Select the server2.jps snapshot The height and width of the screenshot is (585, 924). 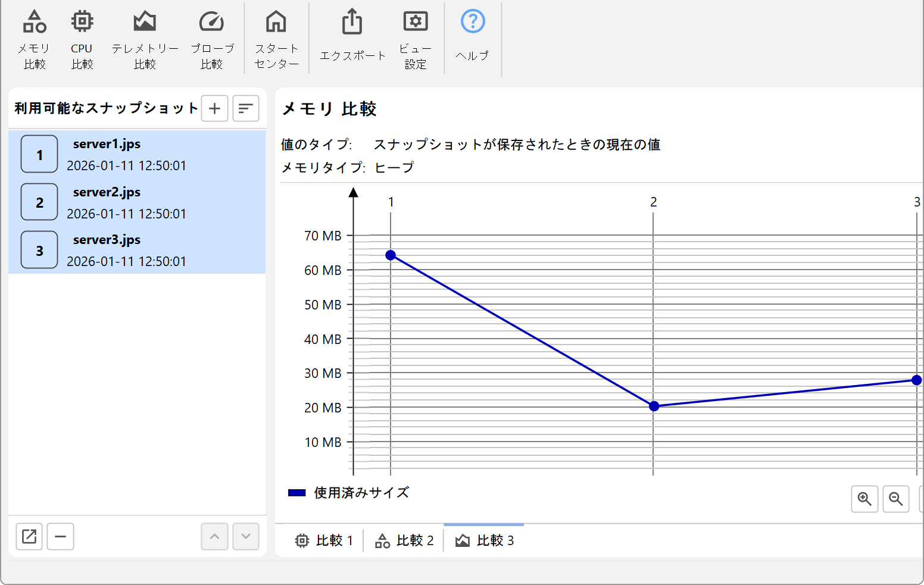click(137, 202)
